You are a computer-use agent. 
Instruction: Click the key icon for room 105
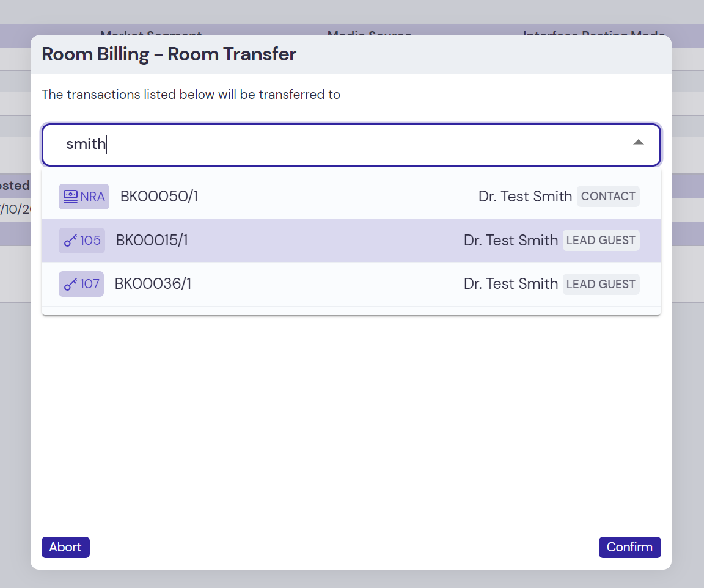71,241
